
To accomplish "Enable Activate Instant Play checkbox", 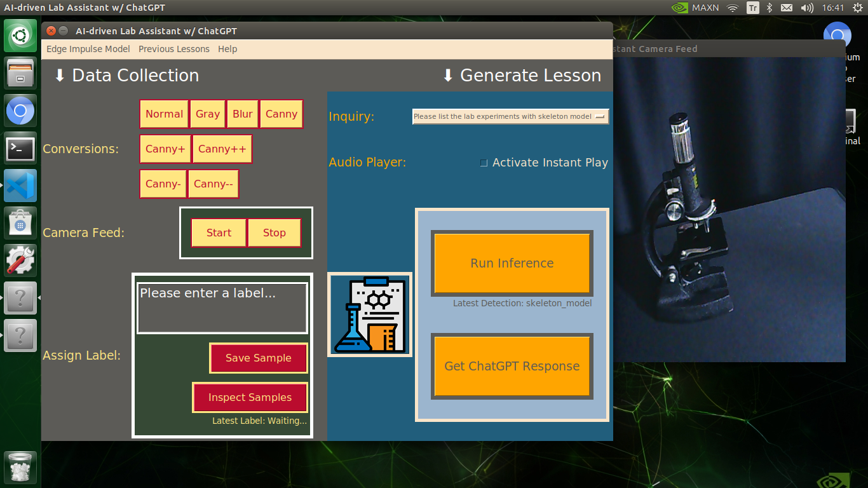I will pos(484,163).
